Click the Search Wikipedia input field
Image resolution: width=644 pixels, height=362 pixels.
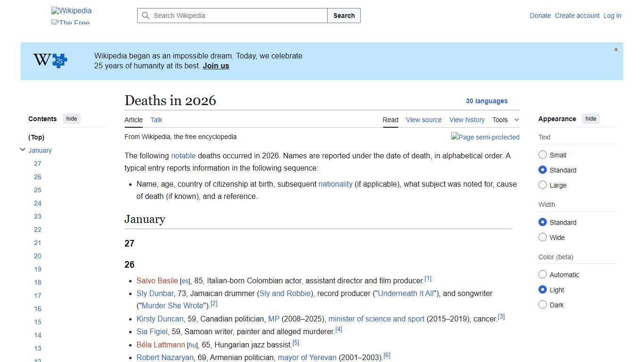(x=231, y=16)
